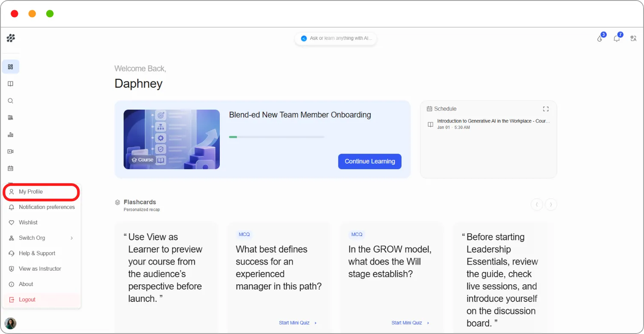644x334 pixels.
Task: Go to previous flashcard with the left arrow
Action: (x=537, y=205)
